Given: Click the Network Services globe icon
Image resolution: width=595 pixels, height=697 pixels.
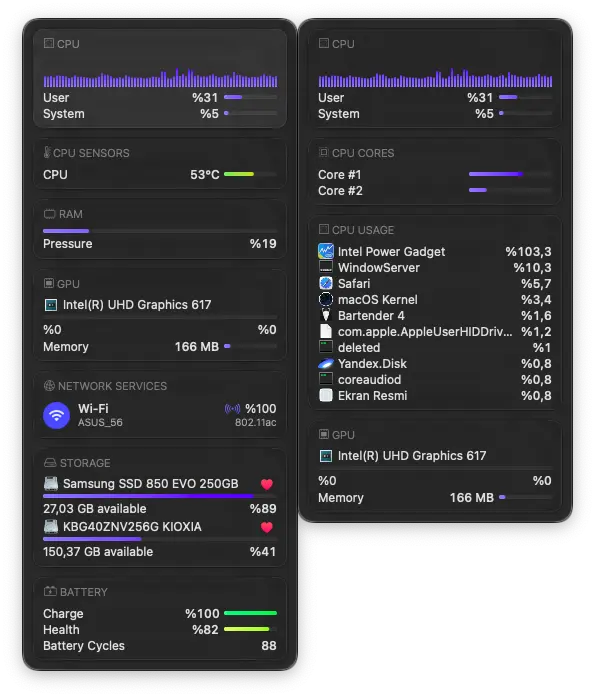Looking at the screenshot, I should tap(49, 386).
